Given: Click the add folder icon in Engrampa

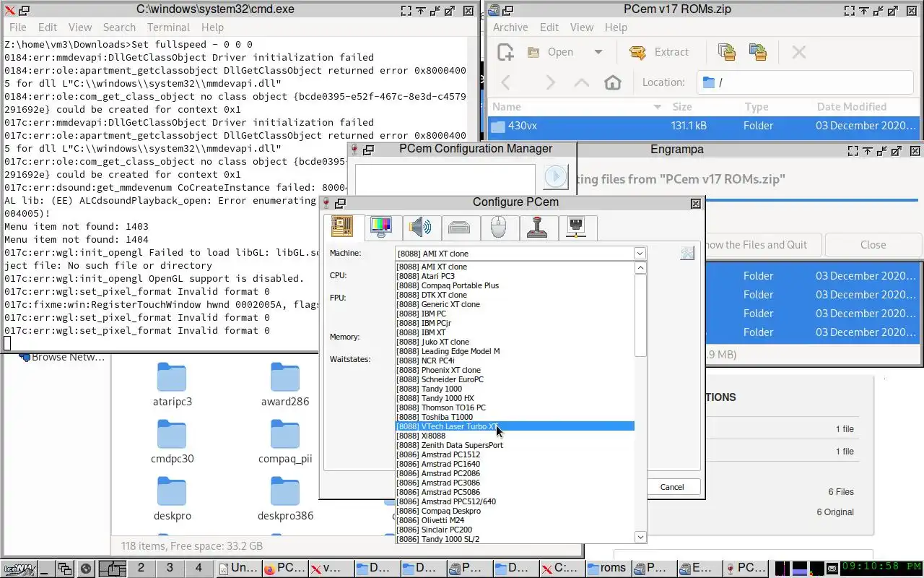Looking at the screenshot, I should click(758, 52).
